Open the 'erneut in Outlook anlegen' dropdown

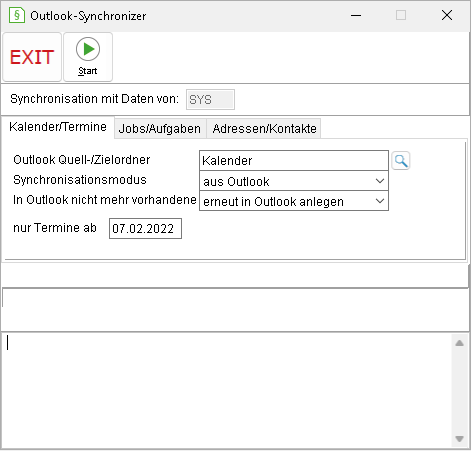pyautogui.click(x=294, y=201)
